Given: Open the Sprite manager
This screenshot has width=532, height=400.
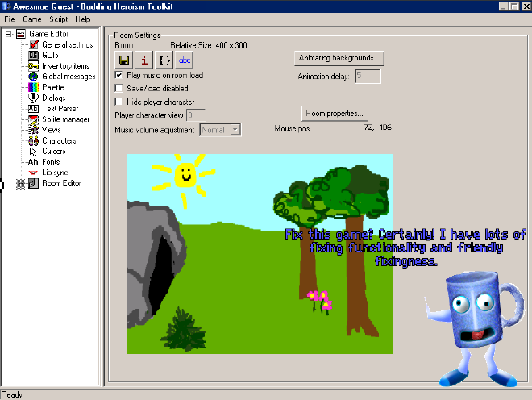Looking at the screenshot, I should [65, 119].
